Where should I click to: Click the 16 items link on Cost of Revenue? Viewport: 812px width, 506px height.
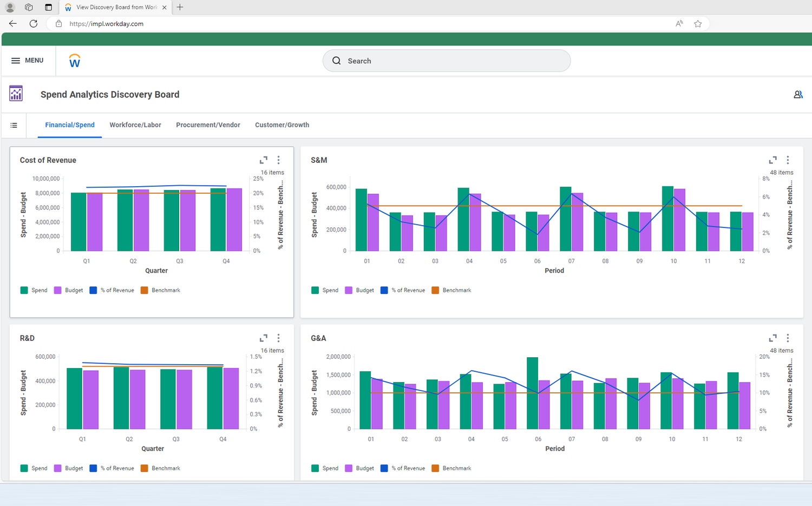pos(271,172)
